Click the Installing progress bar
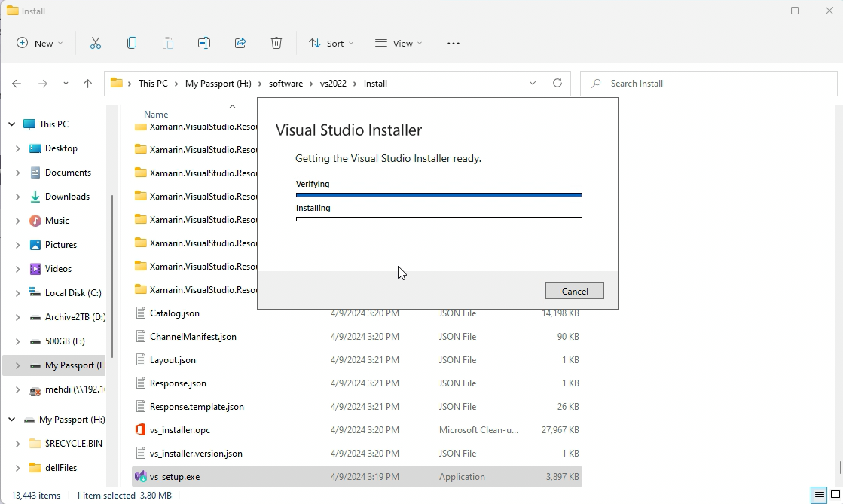Image resolution: width=843 pixels, height=504 pixels. pyautogui.click(x=438, y=219)
